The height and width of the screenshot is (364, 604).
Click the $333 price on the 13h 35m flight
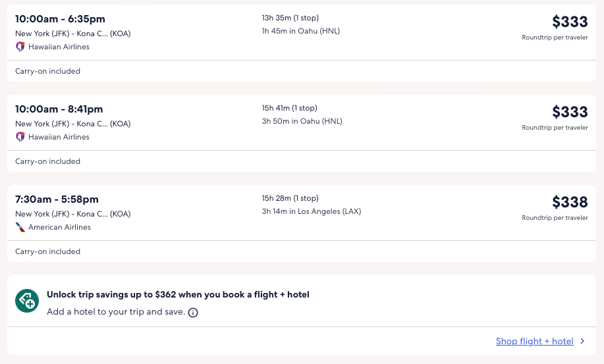coord(570,22)
